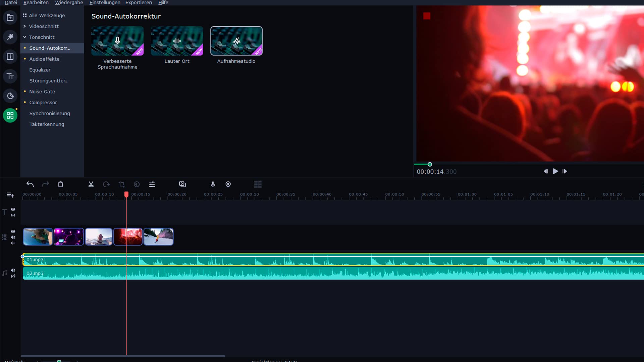644x362 pixels.
Task: Open the file import panel icon
Action: pyautogui.click(x=10, y=17)
